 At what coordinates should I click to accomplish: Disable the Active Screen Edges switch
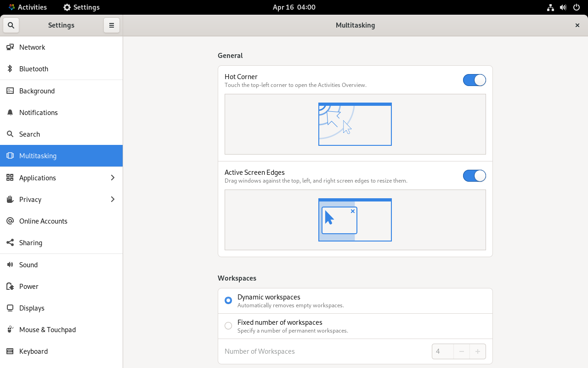tap(474, 176)
